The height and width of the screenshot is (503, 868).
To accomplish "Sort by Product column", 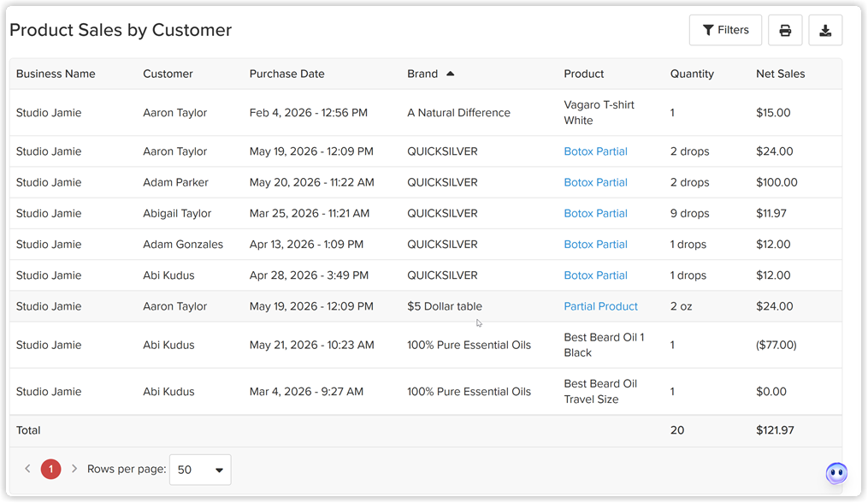I will point(583,74).
